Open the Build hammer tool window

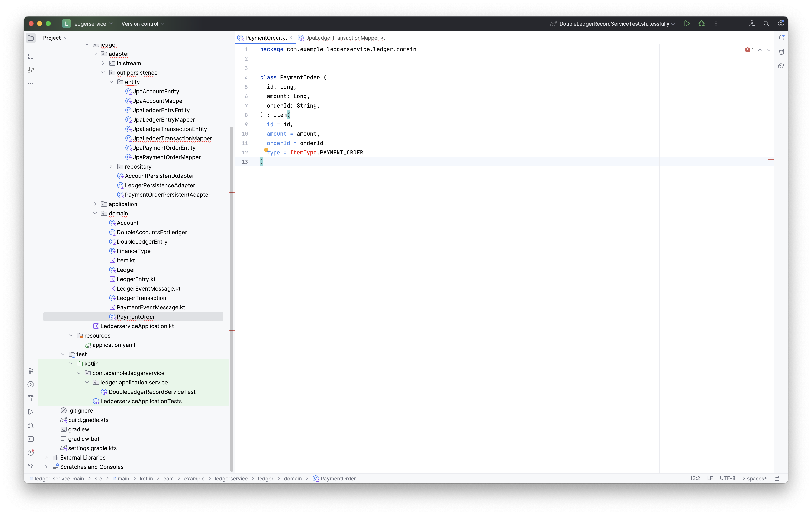[x=31, y=398]
